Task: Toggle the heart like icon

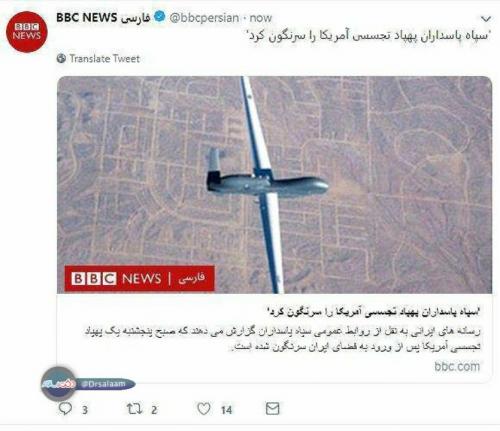Action: 204,409
